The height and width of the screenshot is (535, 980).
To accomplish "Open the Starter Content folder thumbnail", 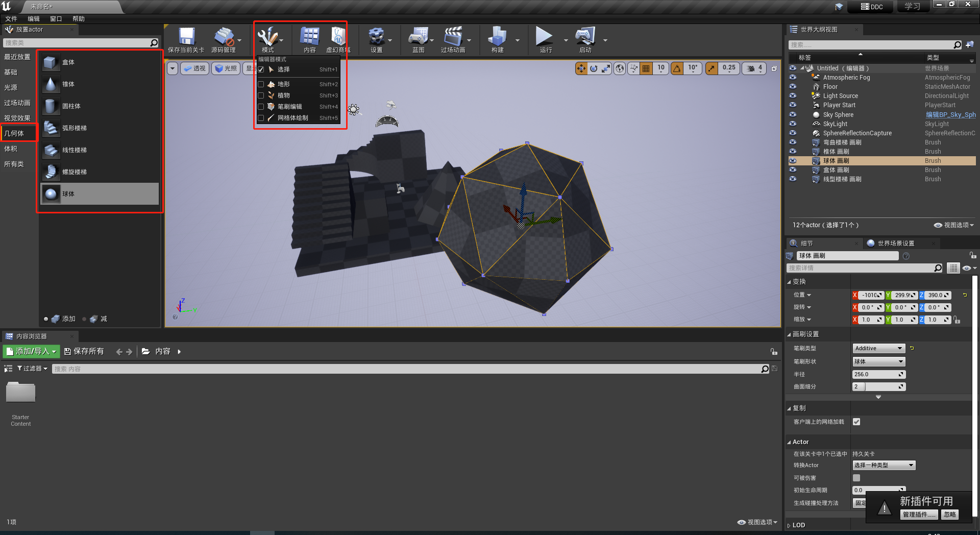I will click(21, 393).
